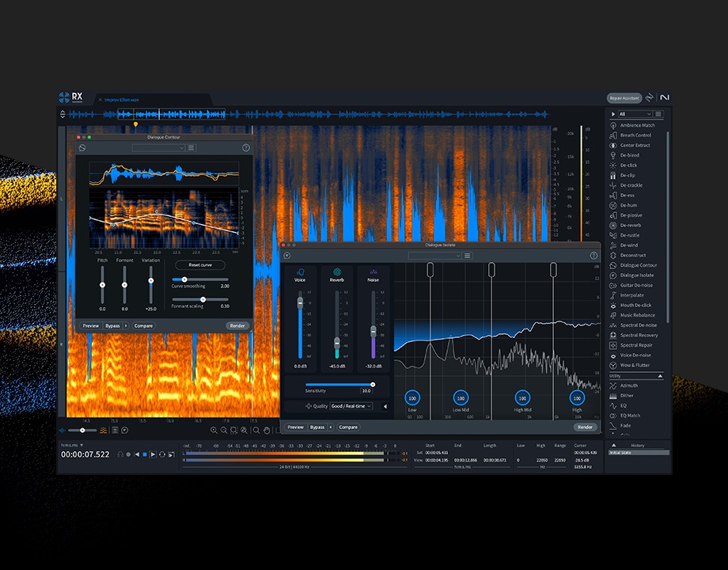Open the Repair Assistant
728x570 pixels.
point(624,97)
